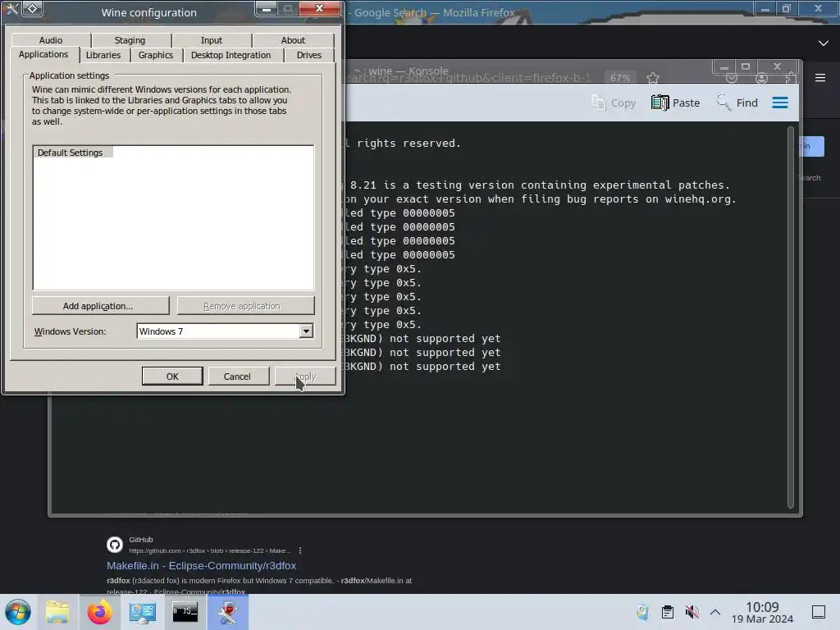Screen dimensions: 840x630
Task: Minimize the Firefox window
Action: [765, 8]
